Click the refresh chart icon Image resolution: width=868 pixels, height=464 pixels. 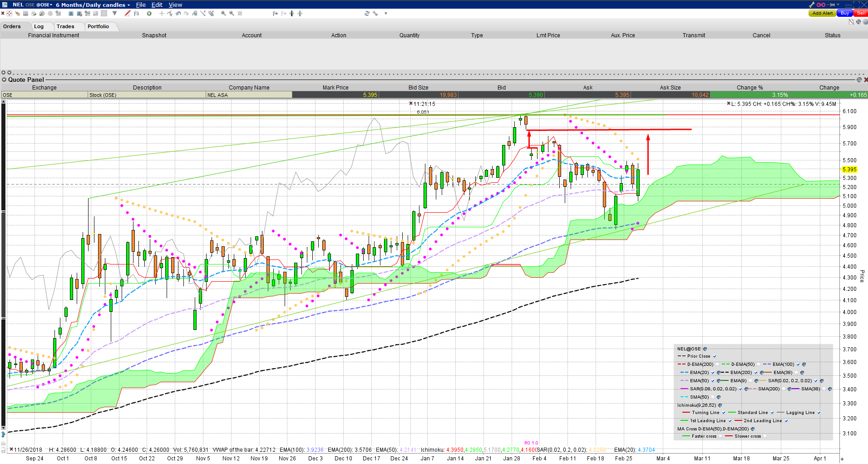tap(367, 13)
